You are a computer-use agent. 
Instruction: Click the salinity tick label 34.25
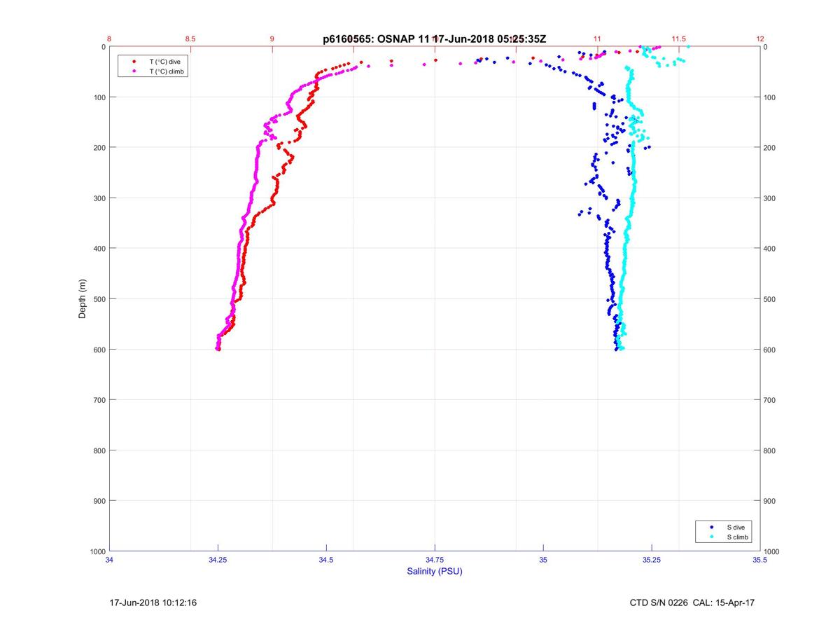point(218,560)
